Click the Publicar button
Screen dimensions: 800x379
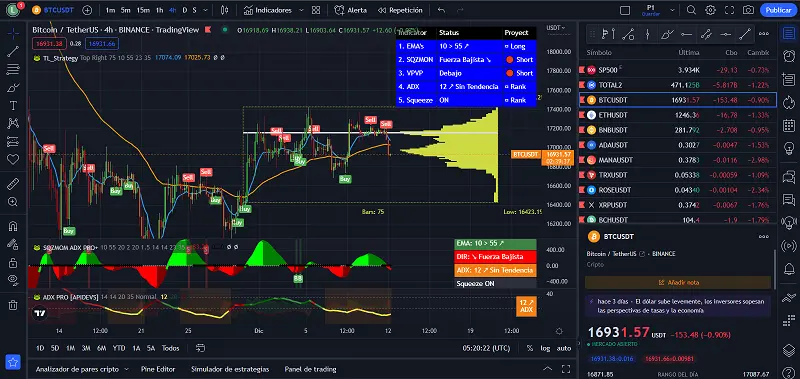tap(779, 10)
